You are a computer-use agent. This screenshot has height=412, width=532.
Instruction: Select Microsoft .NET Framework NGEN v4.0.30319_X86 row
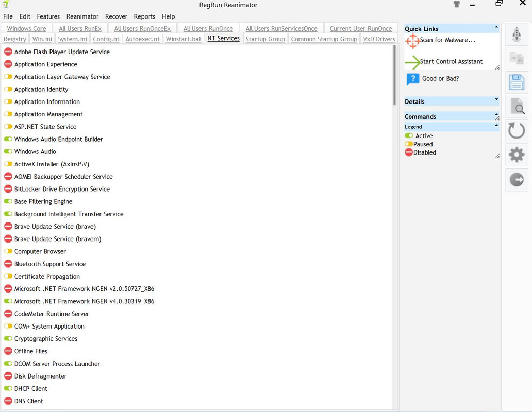click(197, 301)
